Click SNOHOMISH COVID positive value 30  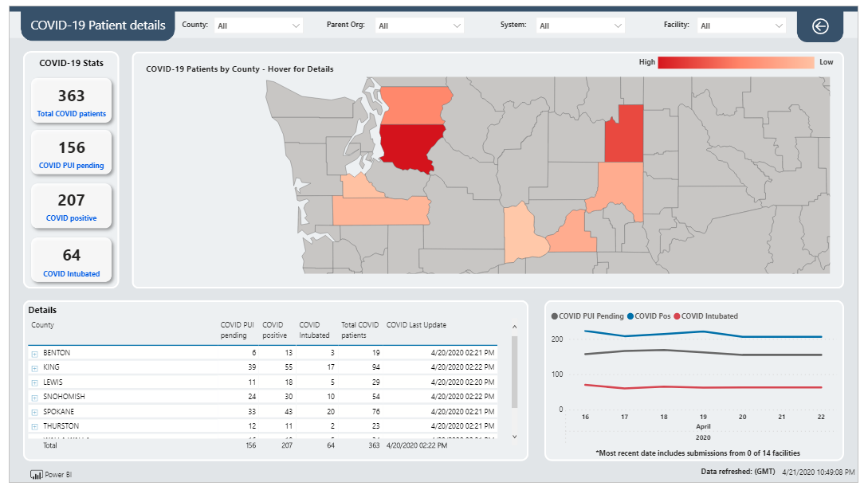(289, 397)
